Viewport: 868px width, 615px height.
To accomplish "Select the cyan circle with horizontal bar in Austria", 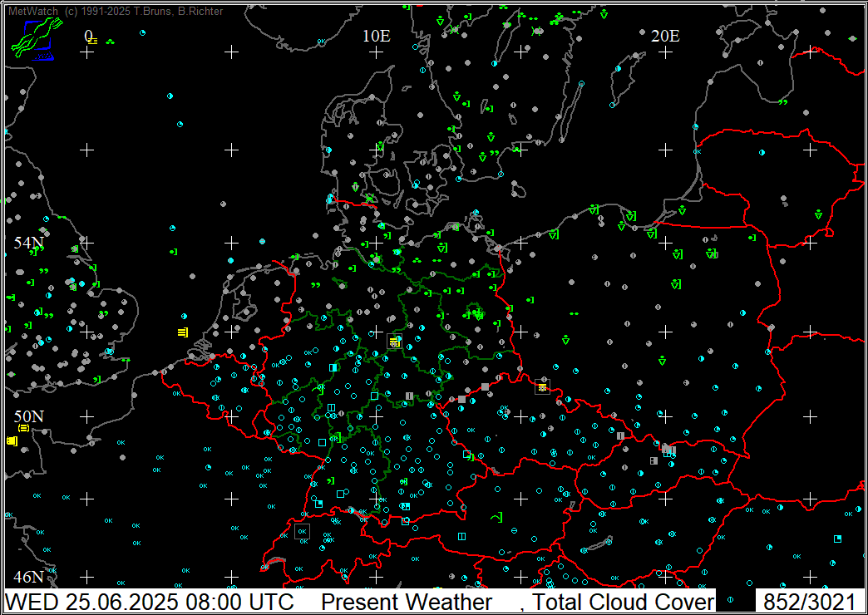I will [515, 530].
